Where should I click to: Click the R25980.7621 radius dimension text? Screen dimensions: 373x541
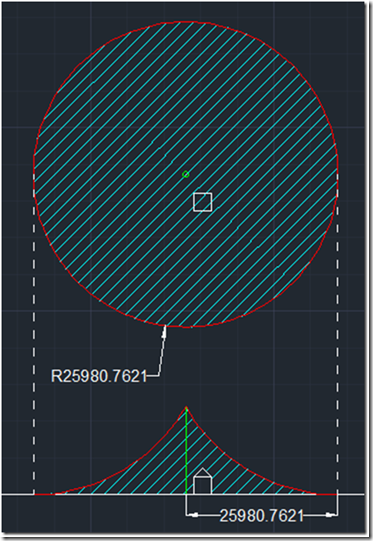coord(99,376)
